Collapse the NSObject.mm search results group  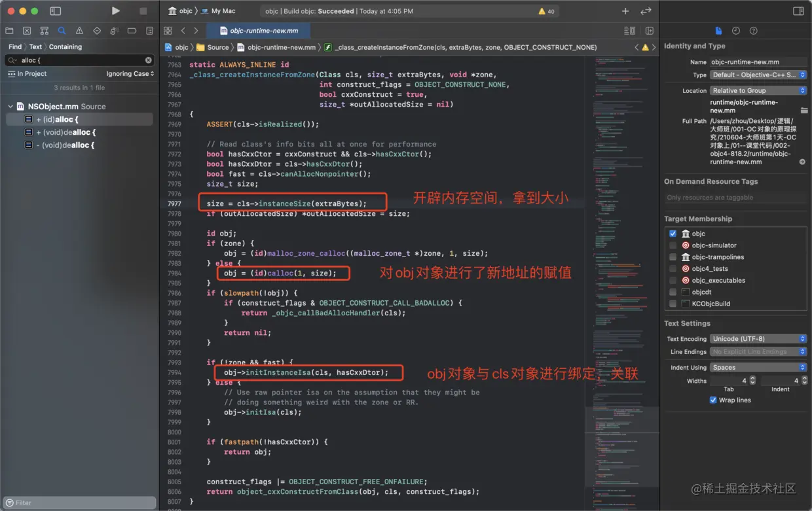click(x=10, y=106)
